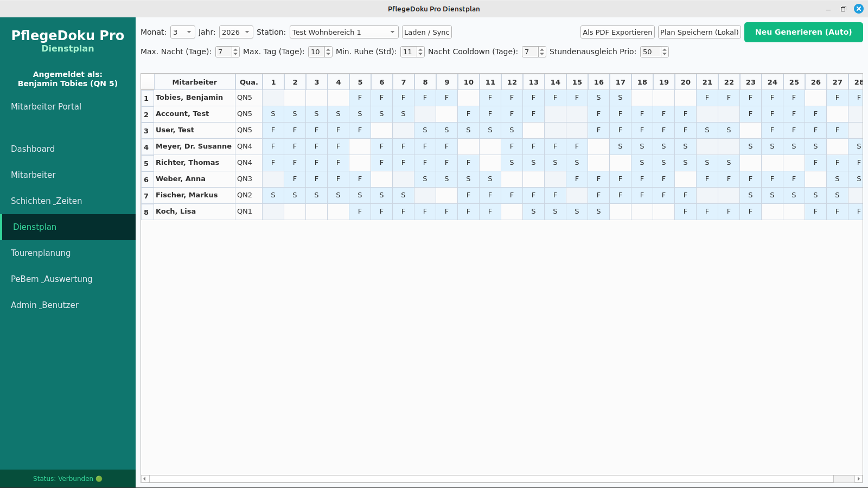Viewport: 868px width, 488px height.
Task: Export the plan via Als PDF Exportieren
Action: pyautogui.click(x=617, y=33)
